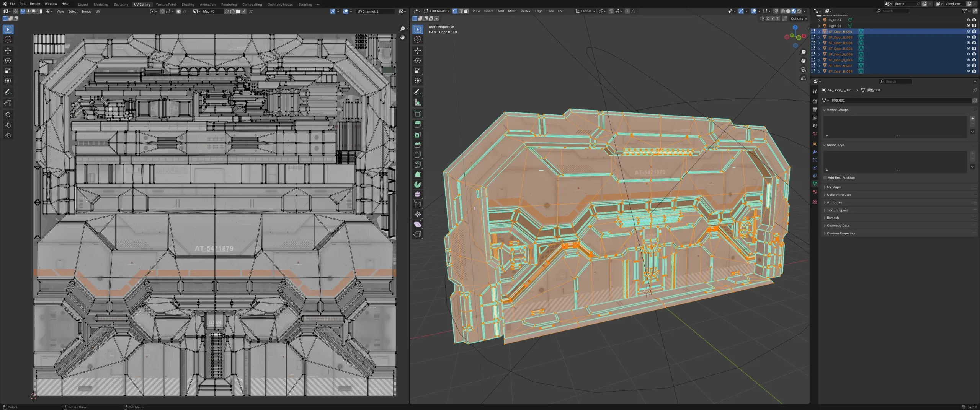Viewport: 980px width, 410px height.
Task: Select the Annotate tool in 3D viewport toolbar
Action: tap(418, 92)
